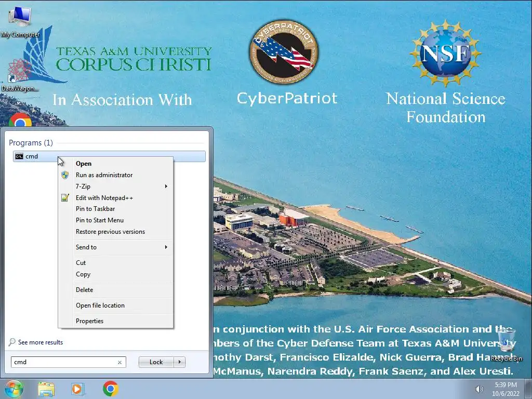Screen dimensions: 532x399
Task: Click the Start menu search field
Action: click(69, 362)
